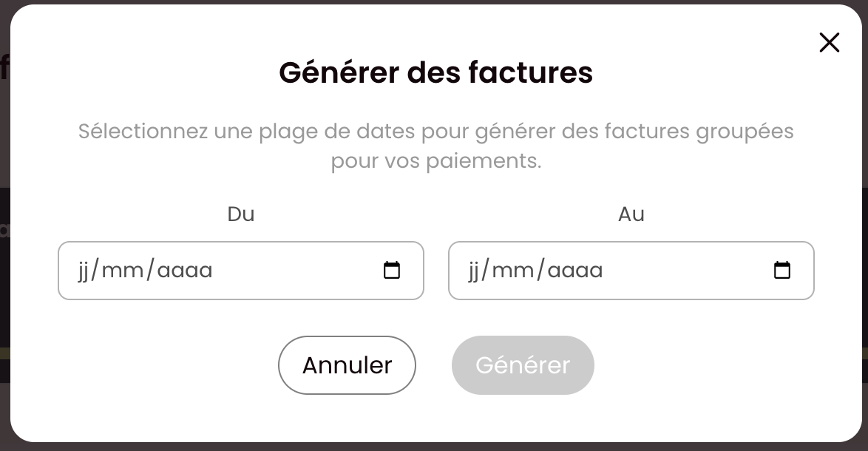Open the calendar picker for Au date
The width and height of the screenshot is (868, 451).
[x=782, y=270]
